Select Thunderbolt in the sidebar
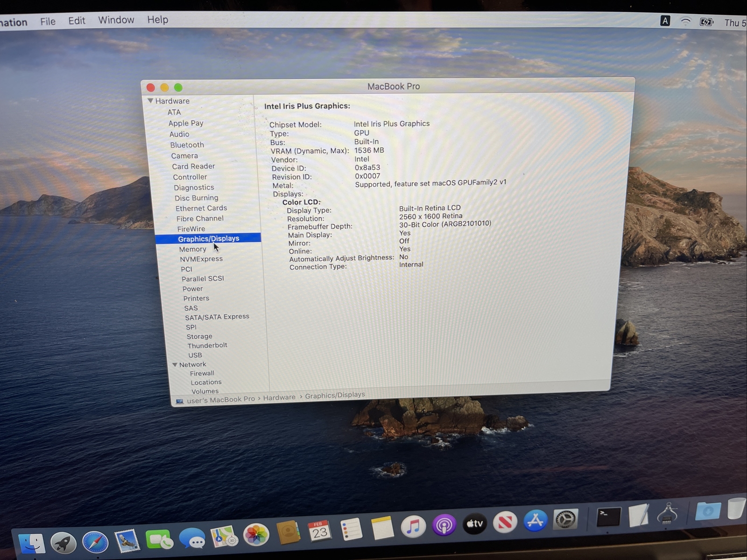This screenshot has width=747, height=560. point(207,345)
